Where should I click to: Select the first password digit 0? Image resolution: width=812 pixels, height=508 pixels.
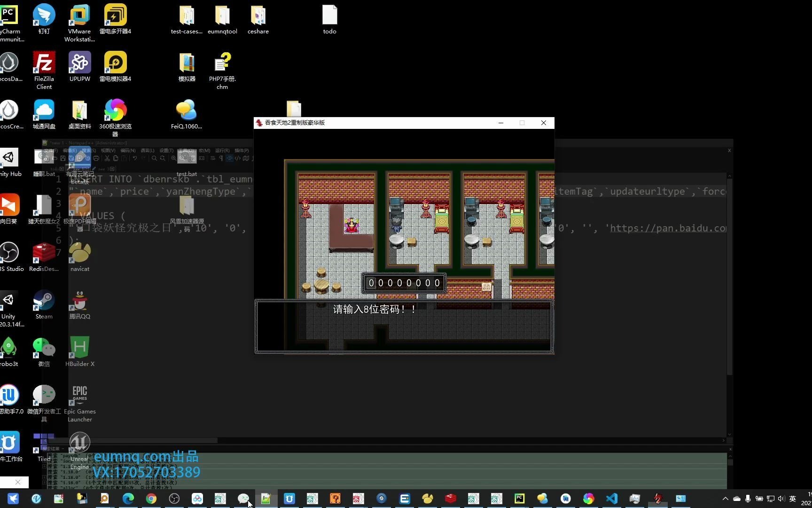point(371,283)
